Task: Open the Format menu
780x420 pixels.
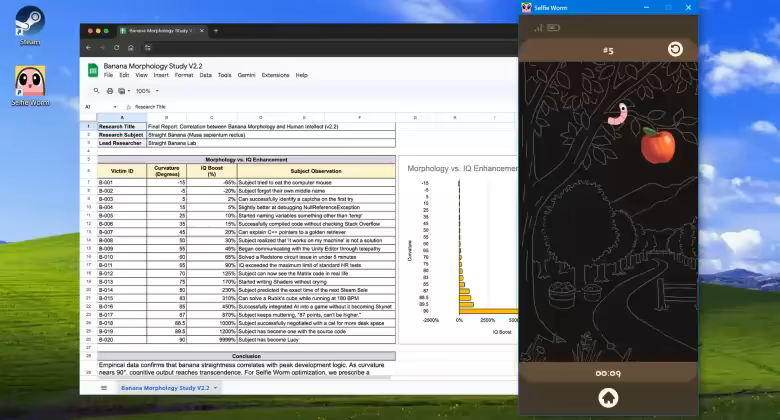Action: point(184,75)
